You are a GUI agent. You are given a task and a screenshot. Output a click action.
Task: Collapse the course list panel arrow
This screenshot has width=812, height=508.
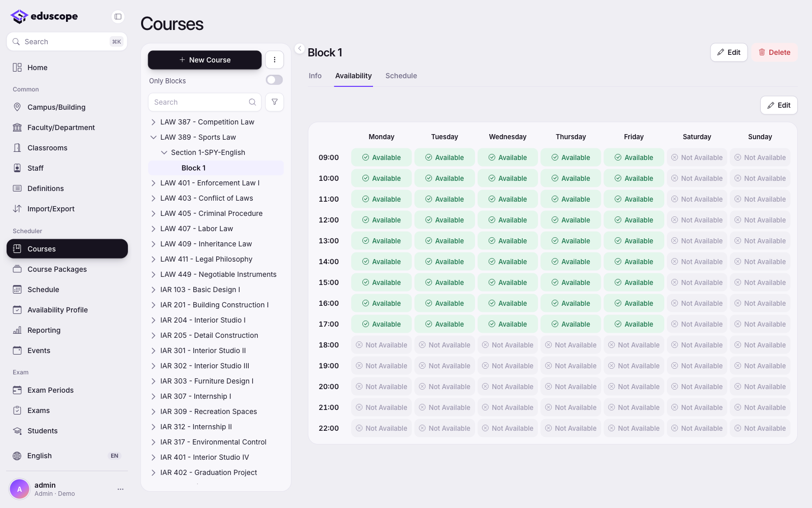tap(300, 49)
